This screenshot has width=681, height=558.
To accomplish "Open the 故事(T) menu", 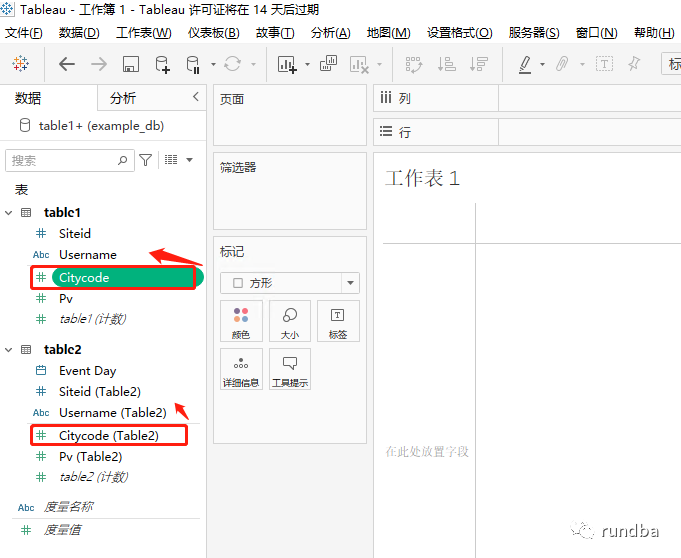I will (275, 33).
